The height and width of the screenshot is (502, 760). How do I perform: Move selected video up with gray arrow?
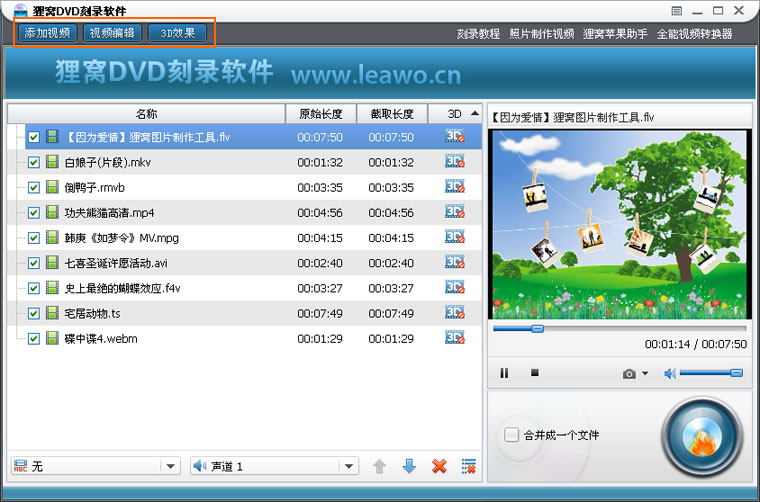tap(380, 466)
